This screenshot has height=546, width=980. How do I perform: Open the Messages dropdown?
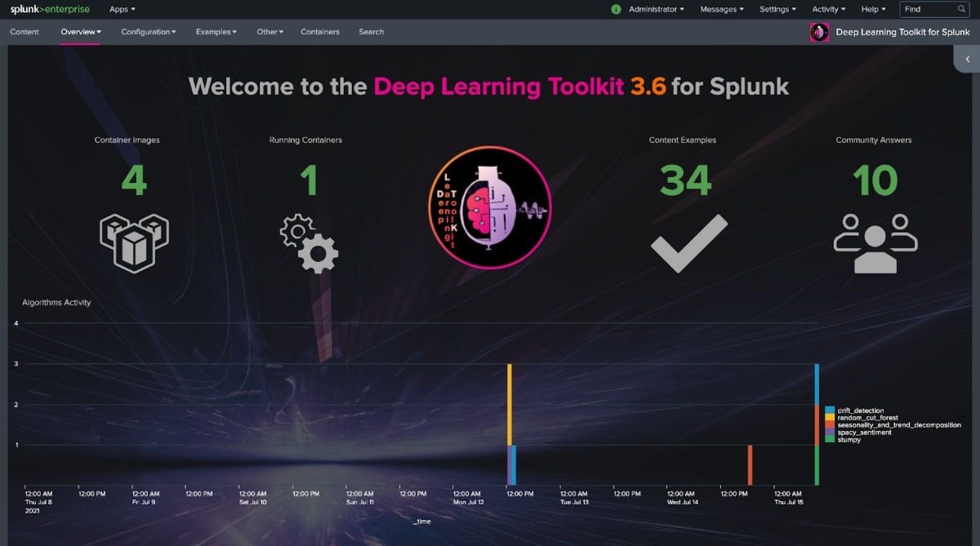point(722,9)
